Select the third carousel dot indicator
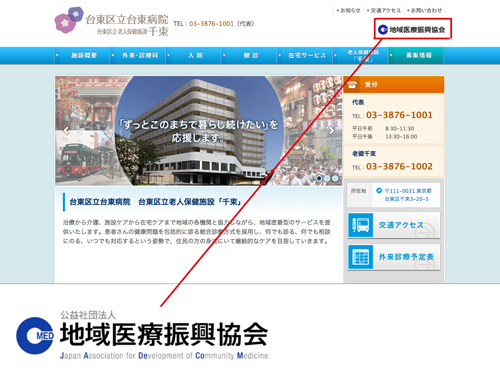Screen dimensions: 500x378 pyautogui.click(x=335, y=178)
